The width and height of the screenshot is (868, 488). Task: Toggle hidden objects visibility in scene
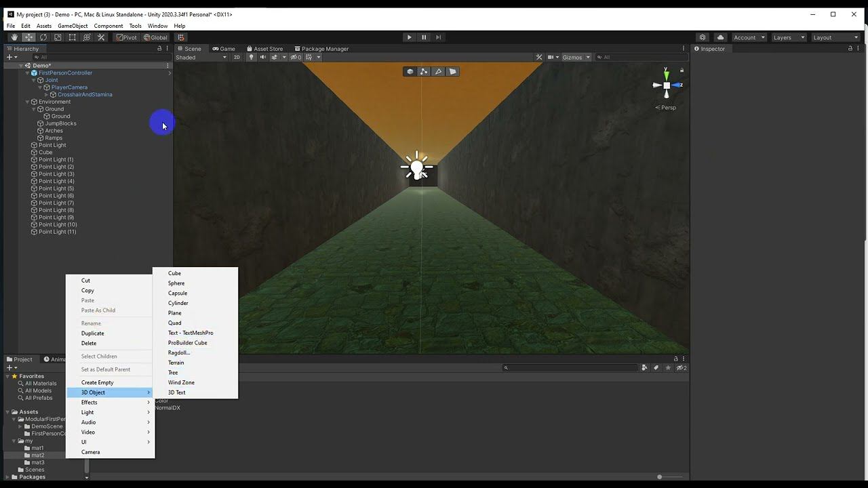(296, 57)
